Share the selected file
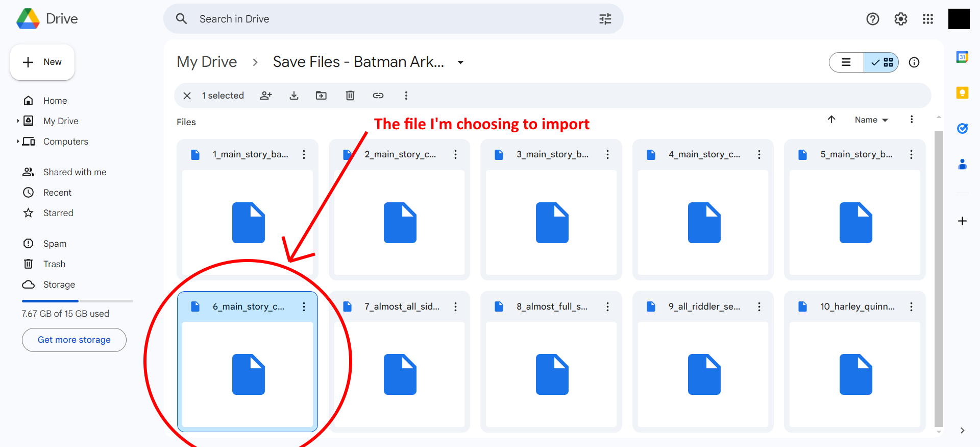980x447 pixels. (266, 96)
